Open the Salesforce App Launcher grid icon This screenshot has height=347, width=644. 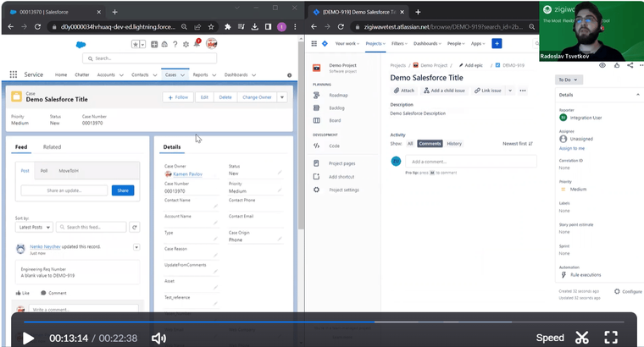14,74
